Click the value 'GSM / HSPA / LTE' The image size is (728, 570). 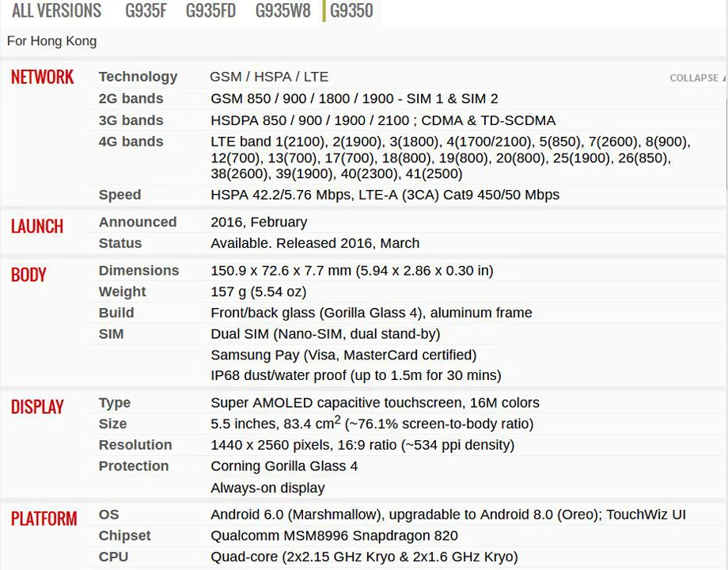click(269, 77)
